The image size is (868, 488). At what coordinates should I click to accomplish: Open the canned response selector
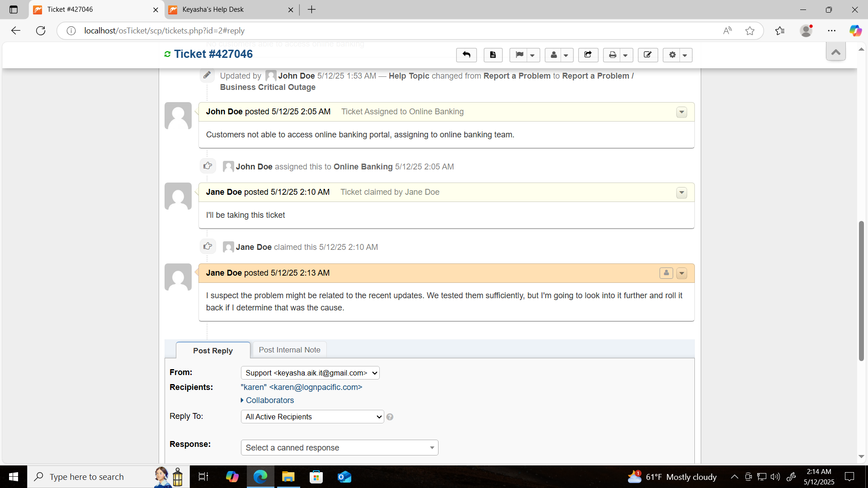coord(339,448)
